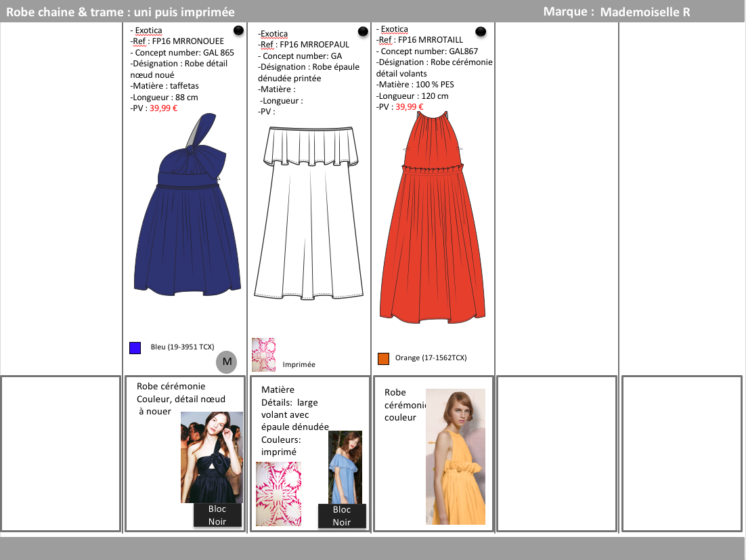This screenshot has height=560, width=746.
Task: Select 'Robe épaule dénudée printée' designation
Action: (x=309, y=73)
